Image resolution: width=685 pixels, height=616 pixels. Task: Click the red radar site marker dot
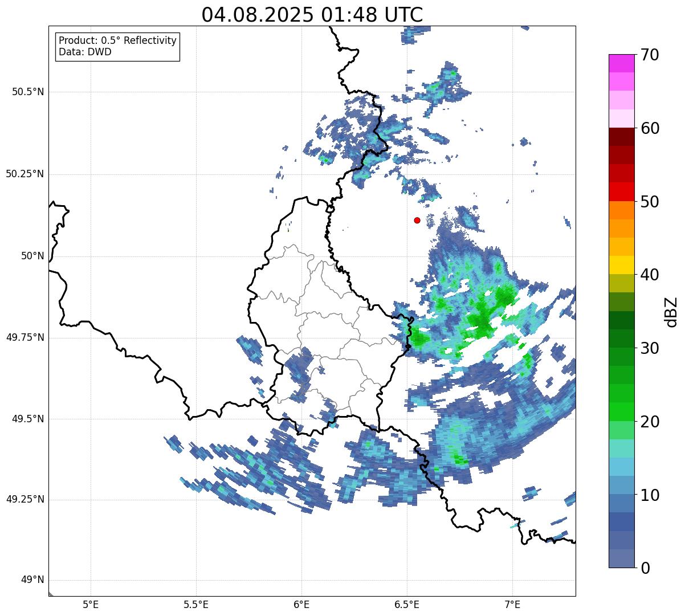point(417,220)
